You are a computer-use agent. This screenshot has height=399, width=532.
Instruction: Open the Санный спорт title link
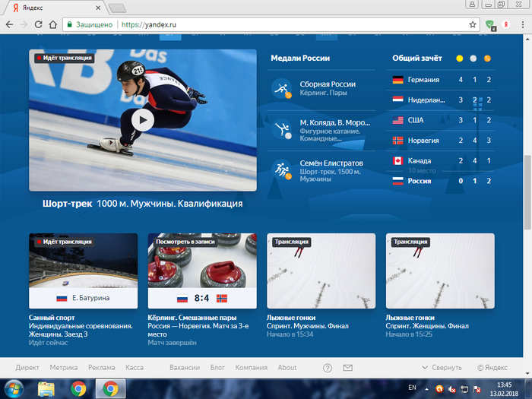52,318
